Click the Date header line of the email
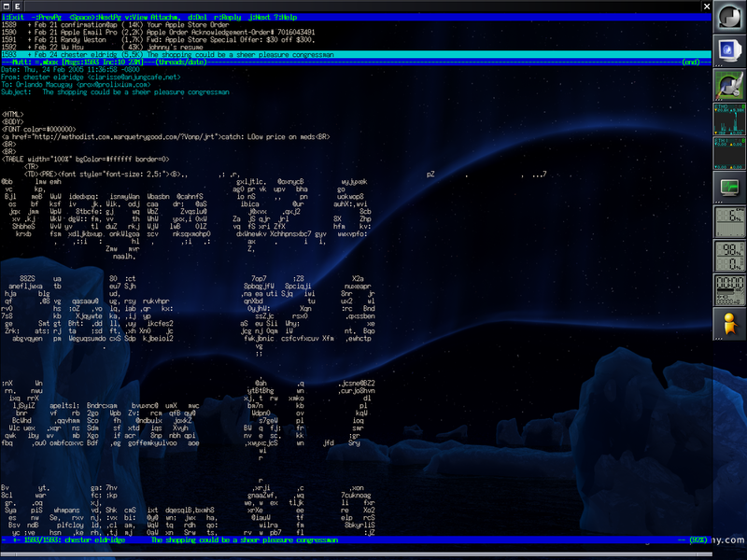This screenshot has width=747, height=560. click(x=72, y=69)
